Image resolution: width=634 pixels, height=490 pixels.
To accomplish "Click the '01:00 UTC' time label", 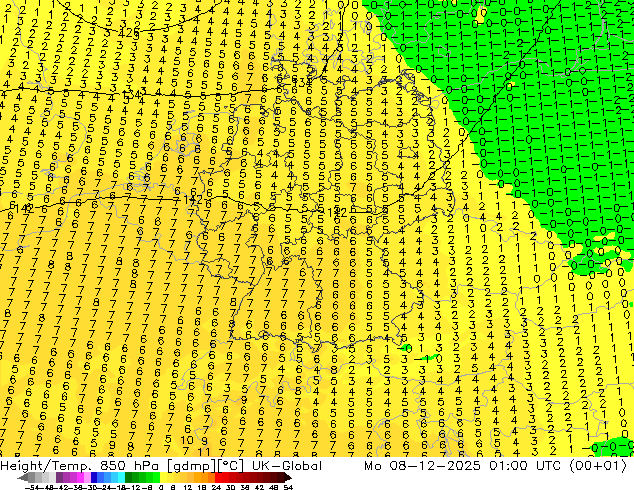I will point(524,466).
